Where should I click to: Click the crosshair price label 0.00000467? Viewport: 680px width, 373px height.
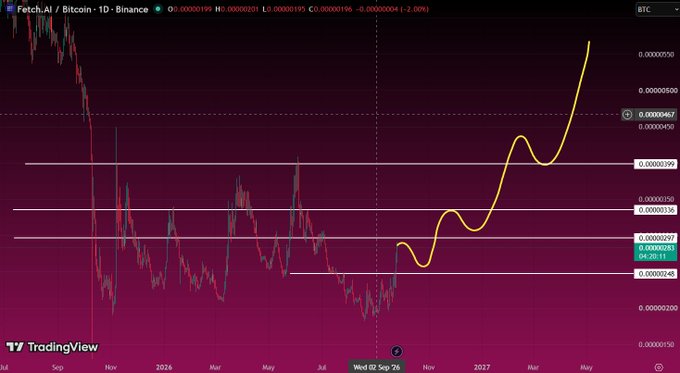tap(656, 115)
